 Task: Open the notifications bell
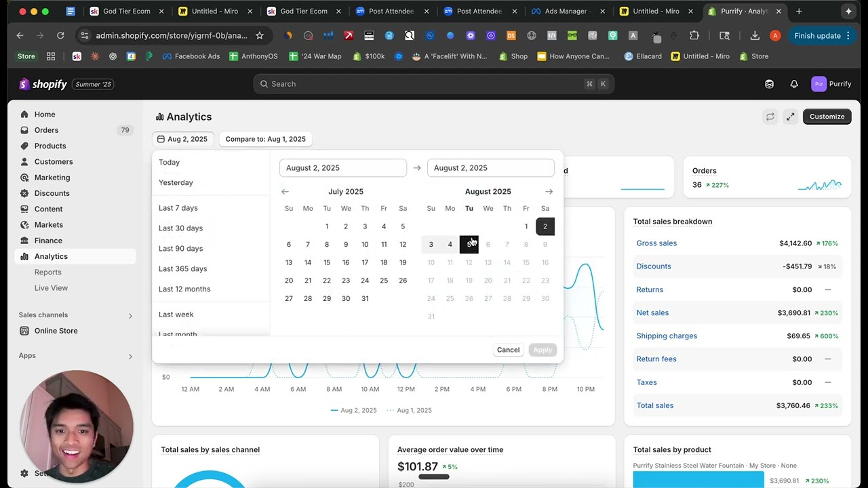[794, 84]
